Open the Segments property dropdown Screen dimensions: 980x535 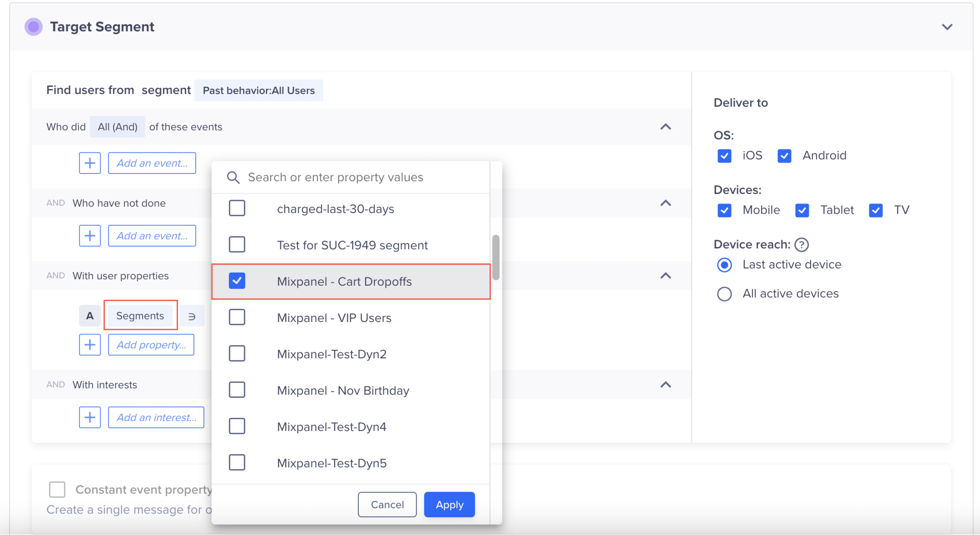140,316
